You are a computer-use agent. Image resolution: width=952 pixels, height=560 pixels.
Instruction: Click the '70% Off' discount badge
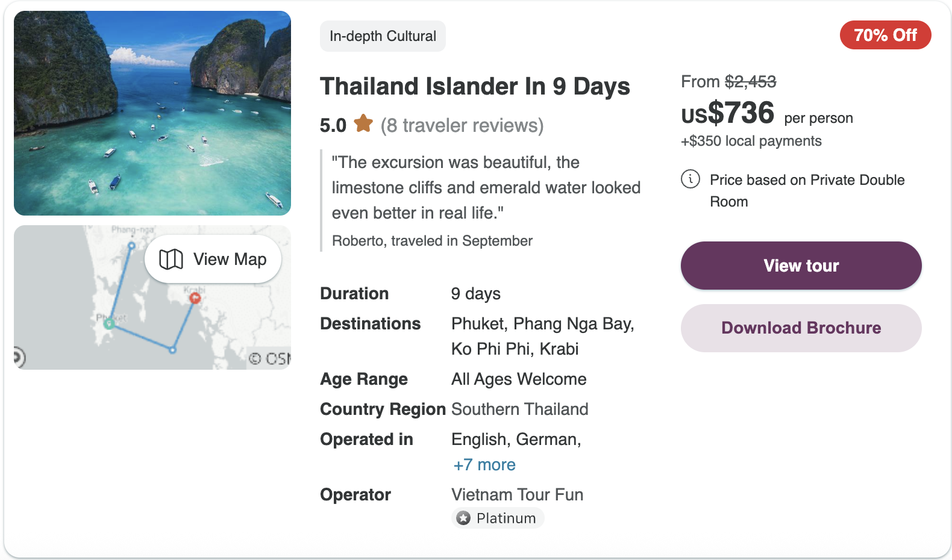tap(885, 36)
